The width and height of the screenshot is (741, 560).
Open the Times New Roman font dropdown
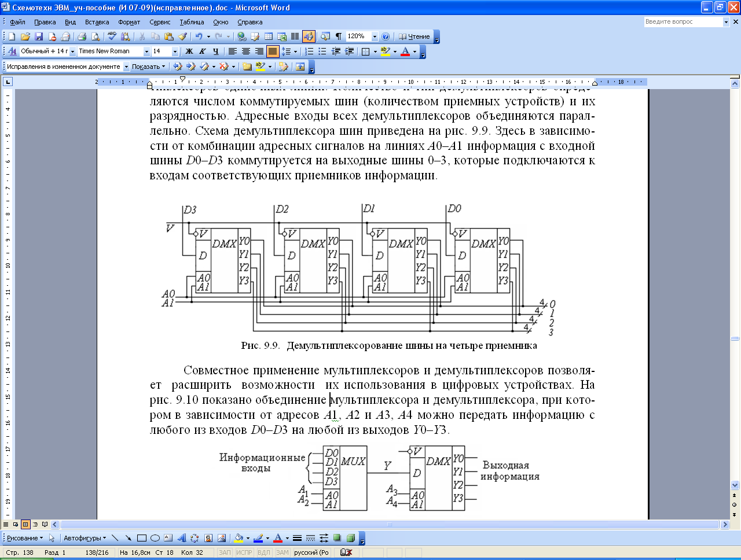click(146, 51)
